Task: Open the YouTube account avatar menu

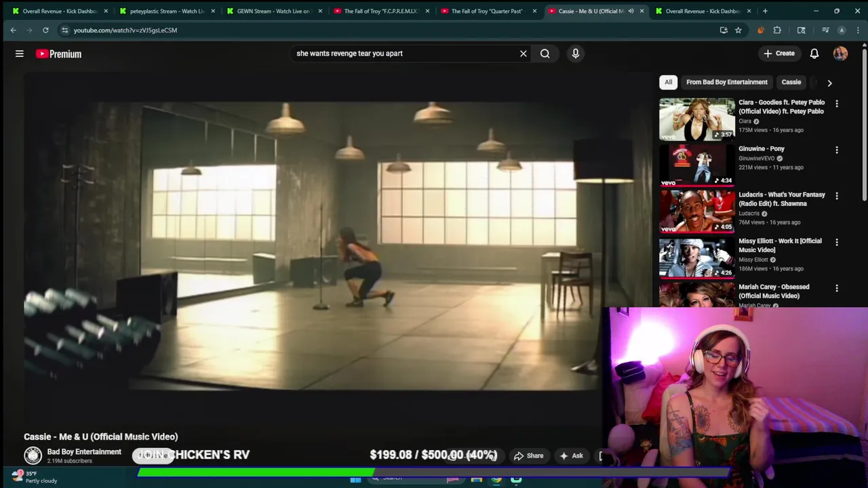Action: [841, 54]
